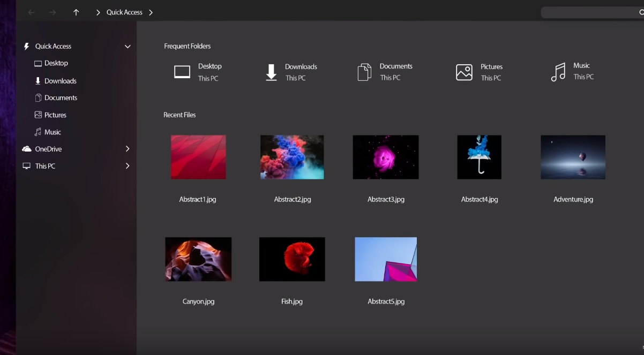Expand the This PC tree node
This screenshot has width=644, height=355.
(128, 166)
